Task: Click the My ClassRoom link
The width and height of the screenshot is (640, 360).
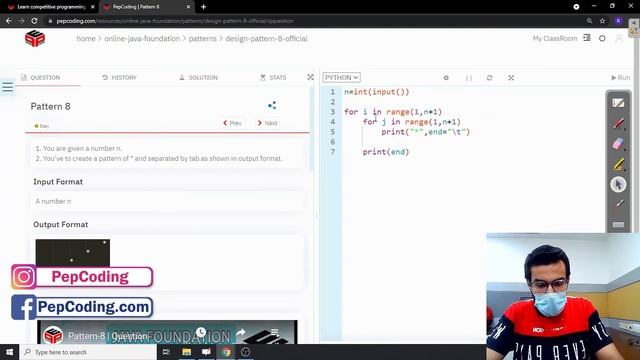Action: (x=555, y=38)
